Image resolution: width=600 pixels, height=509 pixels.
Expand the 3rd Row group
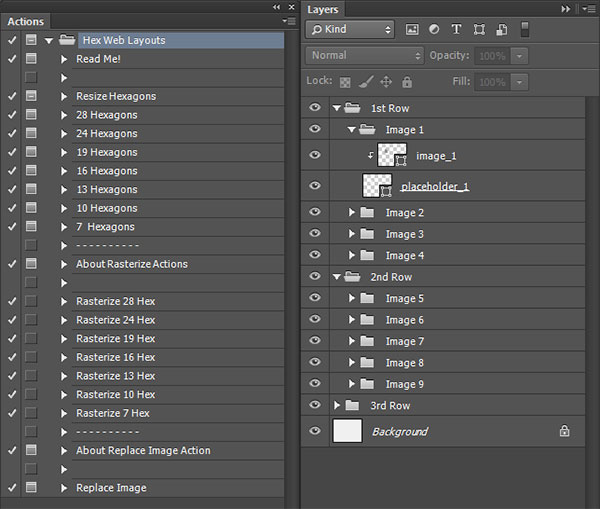point(337,405)
